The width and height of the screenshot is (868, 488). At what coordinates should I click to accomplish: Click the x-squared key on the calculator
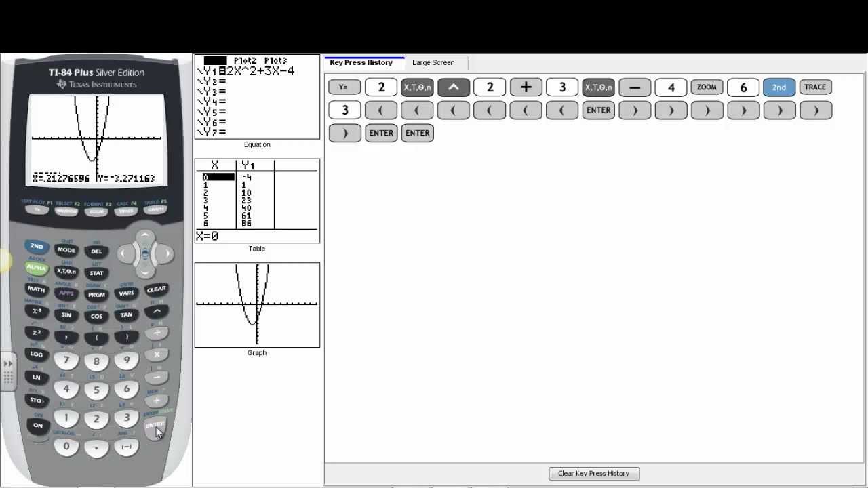[x=37, y=333]
